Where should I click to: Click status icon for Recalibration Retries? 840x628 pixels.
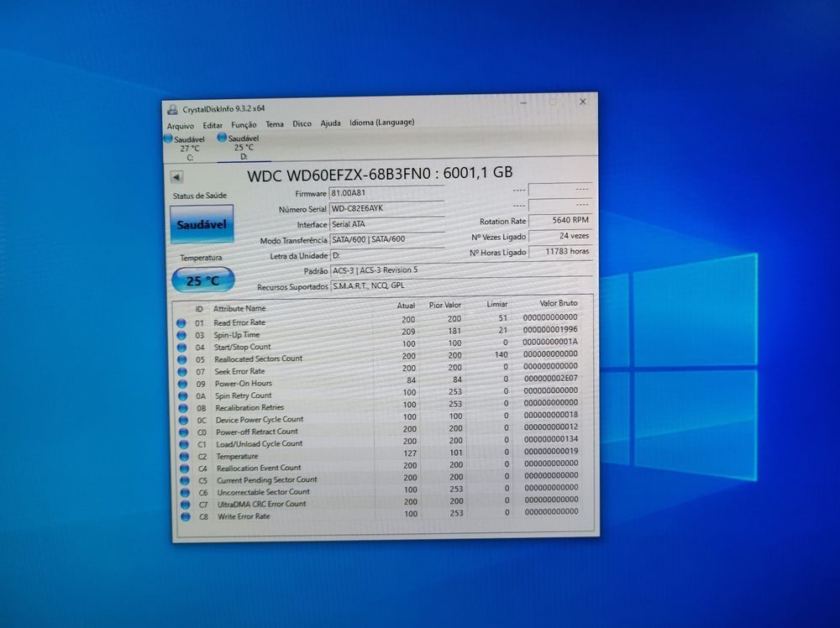[x=182, y=409]
